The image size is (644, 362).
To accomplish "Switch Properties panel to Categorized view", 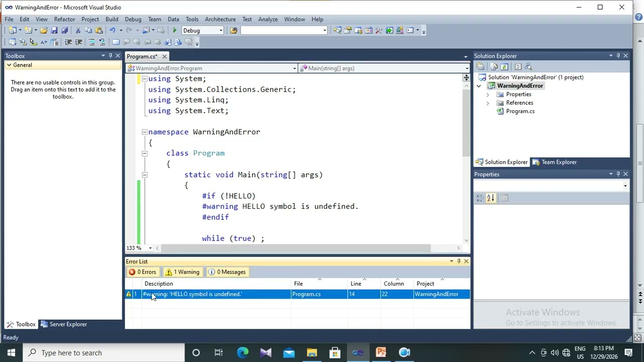I will 480,198.
